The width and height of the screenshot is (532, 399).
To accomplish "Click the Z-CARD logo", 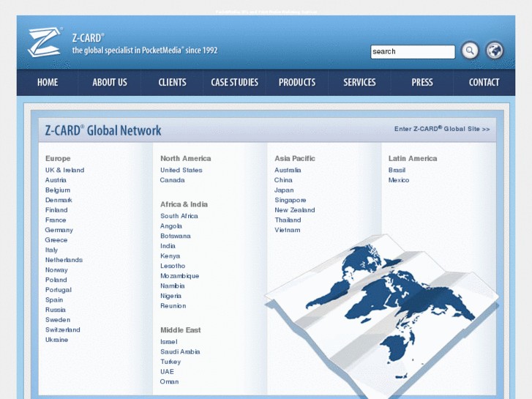I will [x=45, y=42].
